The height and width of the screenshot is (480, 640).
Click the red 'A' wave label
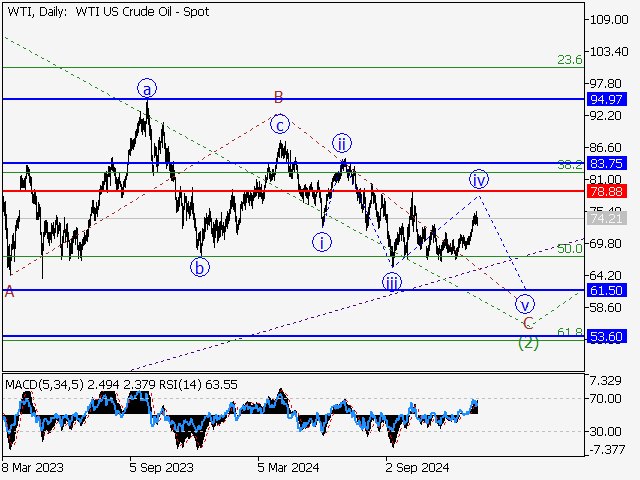pos(9,291)
